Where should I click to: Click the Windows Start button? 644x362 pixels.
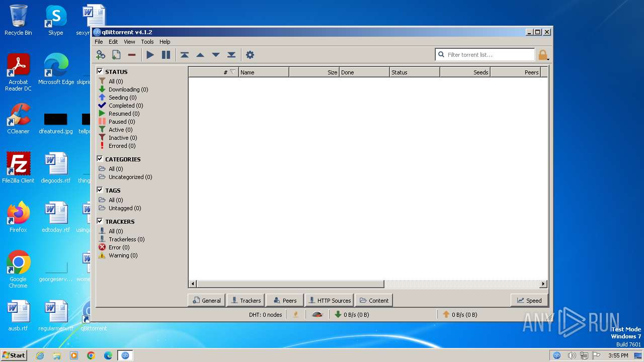click(14, 355)
